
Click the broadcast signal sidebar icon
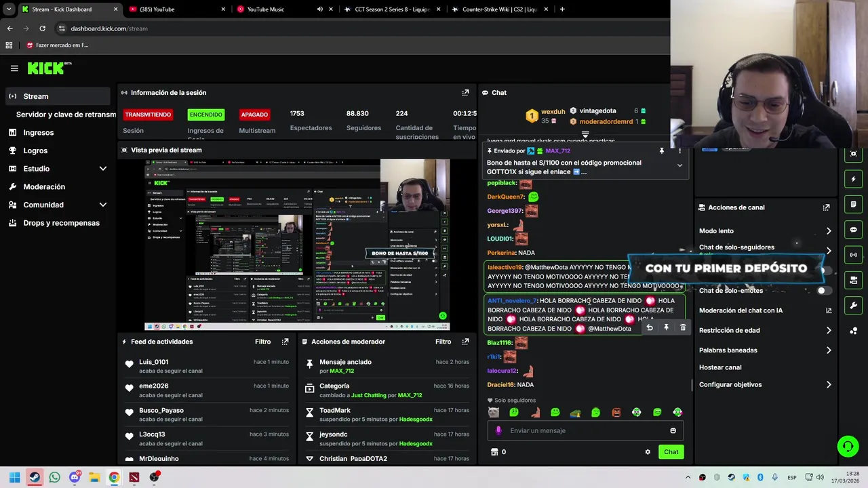[x=853, y=255]
